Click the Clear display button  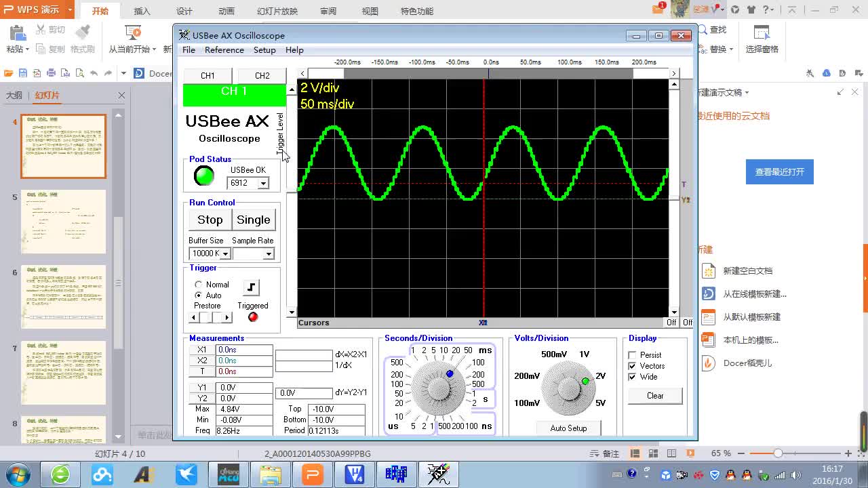coord(655,396)
